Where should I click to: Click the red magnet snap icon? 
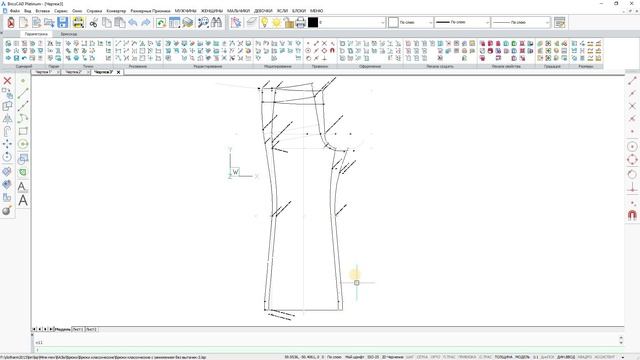coord(632,215)
